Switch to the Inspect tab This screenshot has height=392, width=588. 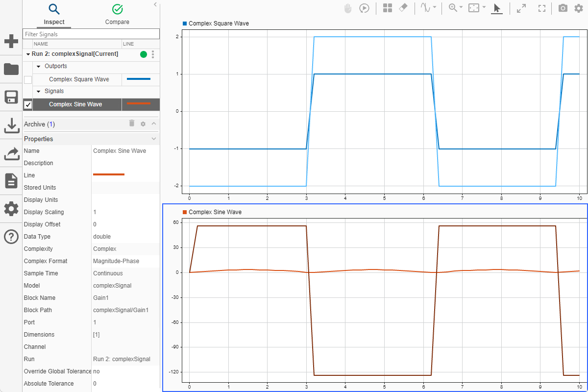tap(54, 14)
